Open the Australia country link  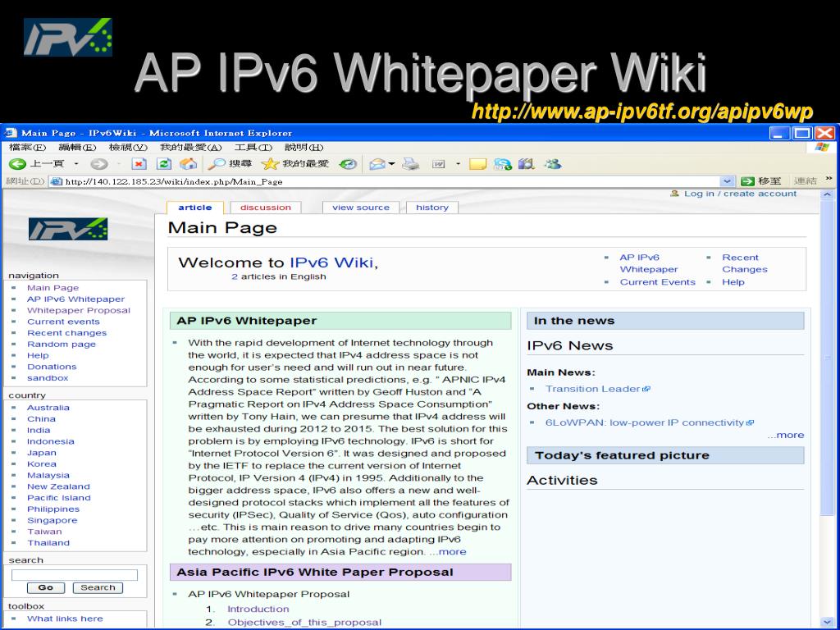(48, 408)
